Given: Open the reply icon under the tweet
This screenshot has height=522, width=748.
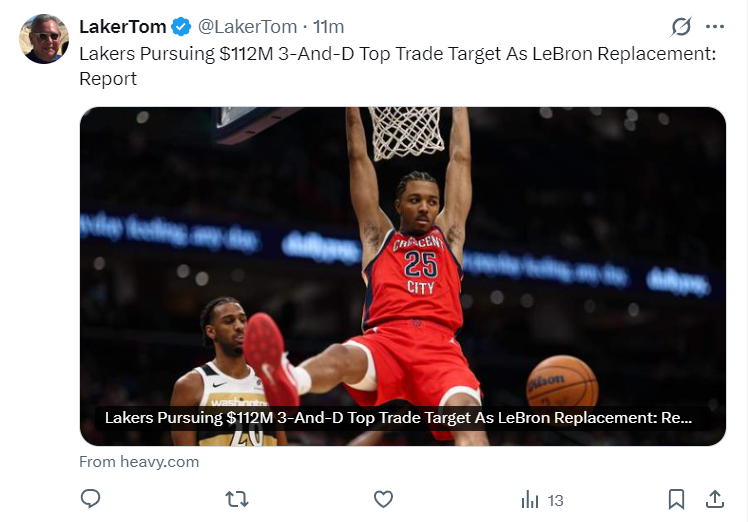Looking at the screenshot, I should [x=91, y=498].
